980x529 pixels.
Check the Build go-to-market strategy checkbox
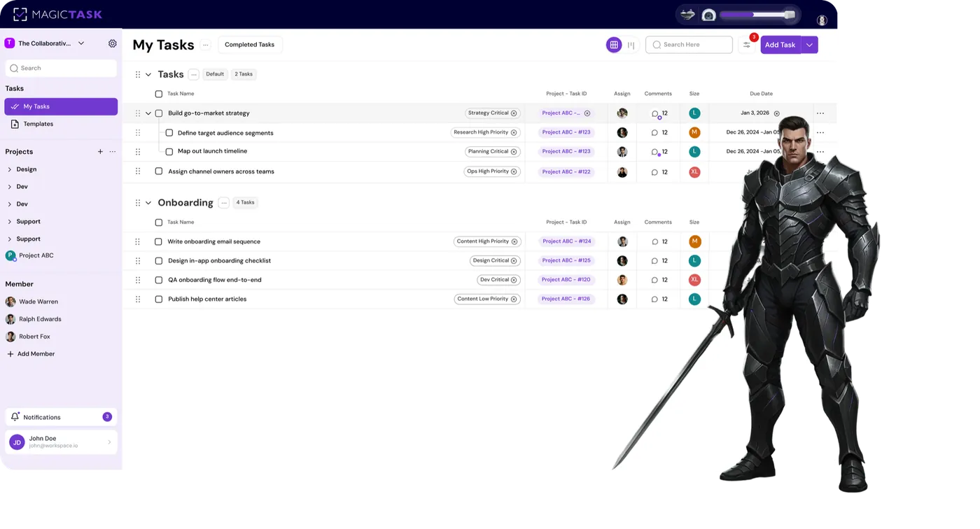pyautogui.click(x=159, y=113)
